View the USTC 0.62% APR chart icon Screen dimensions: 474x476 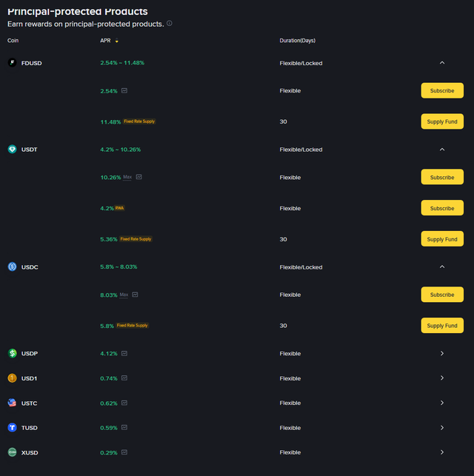click(x=124, y=403)
